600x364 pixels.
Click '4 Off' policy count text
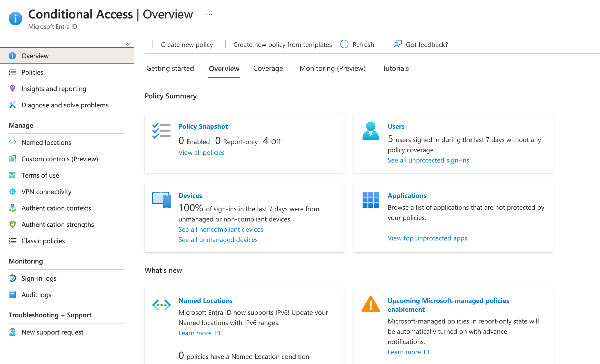point(272,141)
